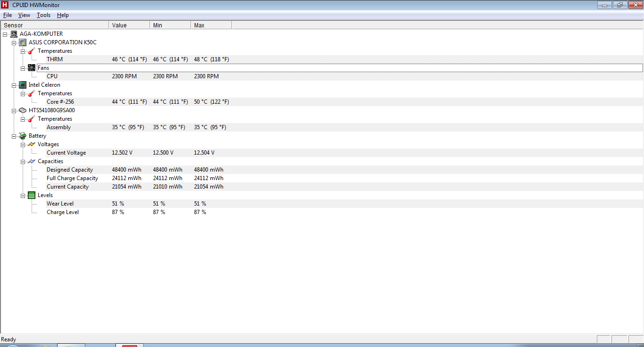Click the Voltages lightning icon
Image resolution: width=644 pixels, height=347 pixels.
[32, 144]
